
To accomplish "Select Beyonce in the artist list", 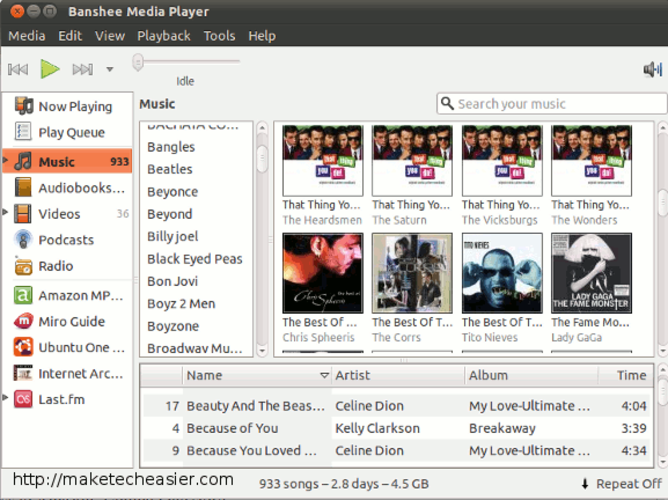I will click(x=173, y=192).
